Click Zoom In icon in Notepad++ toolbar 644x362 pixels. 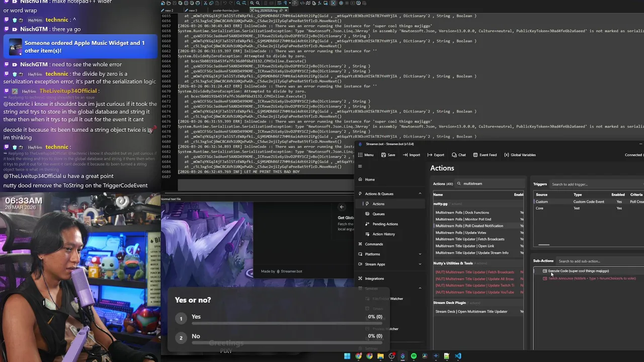(252, 3)
